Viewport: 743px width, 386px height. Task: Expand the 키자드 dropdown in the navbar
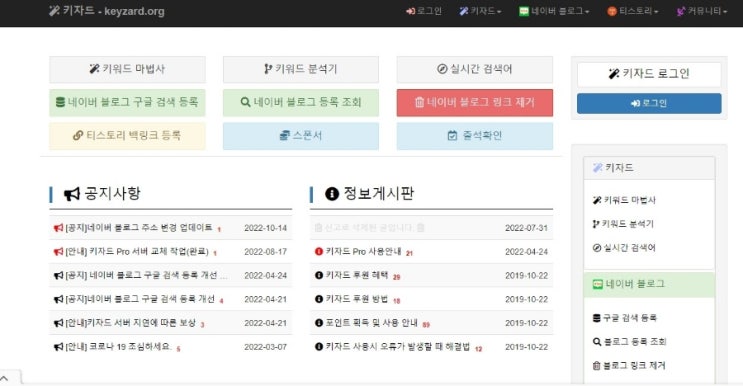(480, 11)
